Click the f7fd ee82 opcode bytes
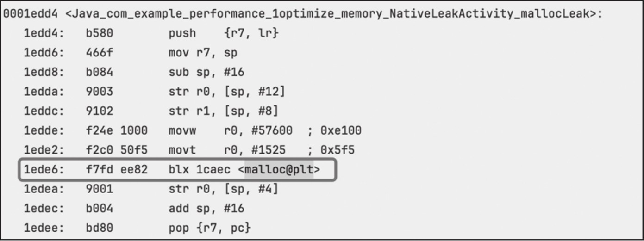Viewport: 644px width, 241px height. (x=117, y=170)
